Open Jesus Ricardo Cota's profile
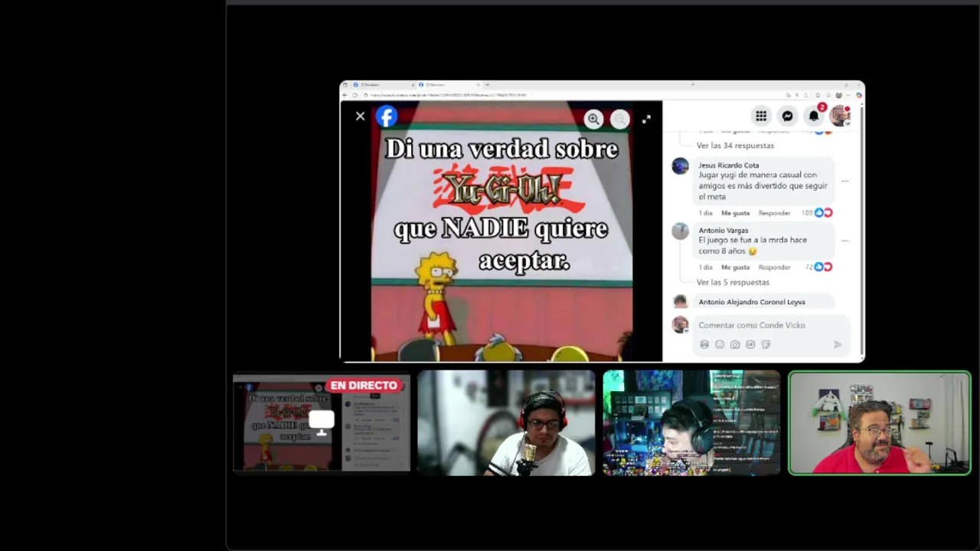The height and width of the screenshot is (551, 980). 729,165
